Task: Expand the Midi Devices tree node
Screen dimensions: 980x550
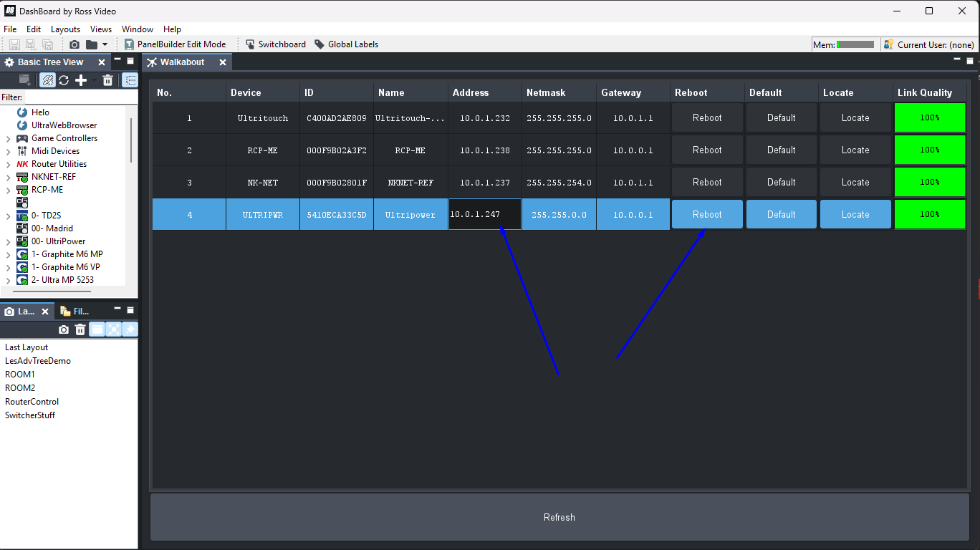Action: [8, 151]
